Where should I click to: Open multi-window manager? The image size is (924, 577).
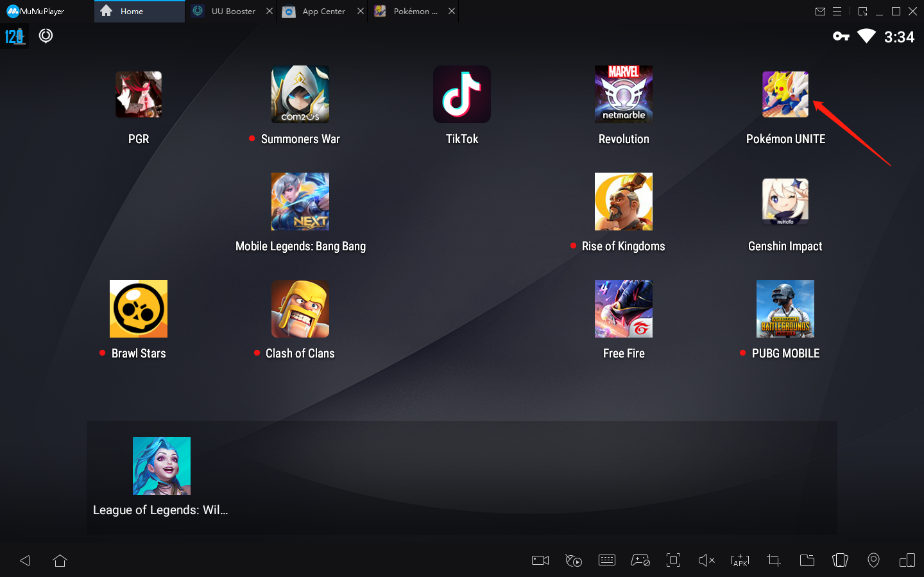click(907, 560)
